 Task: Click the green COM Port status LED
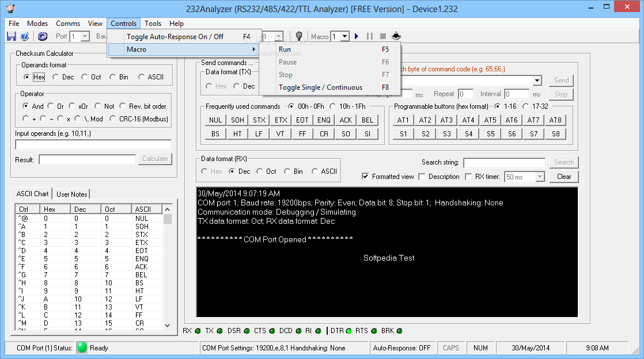82,347
